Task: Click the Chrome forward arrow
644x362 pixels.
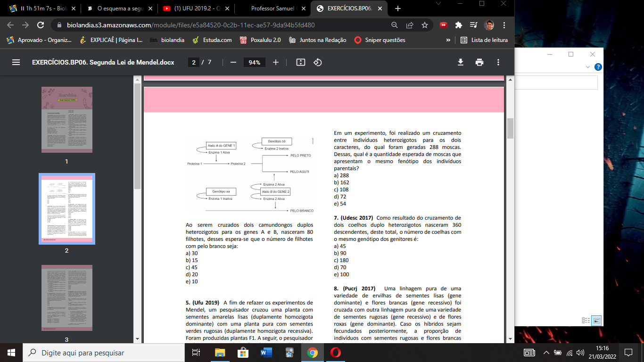Action: (25, 25)
